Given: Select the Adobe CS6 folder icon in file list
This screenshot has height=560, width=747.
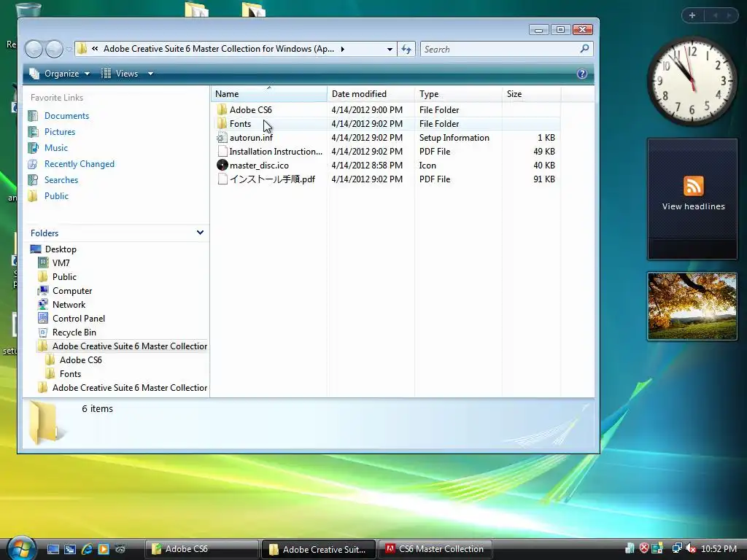Looking at the screenshot, I should click(222, 109).
